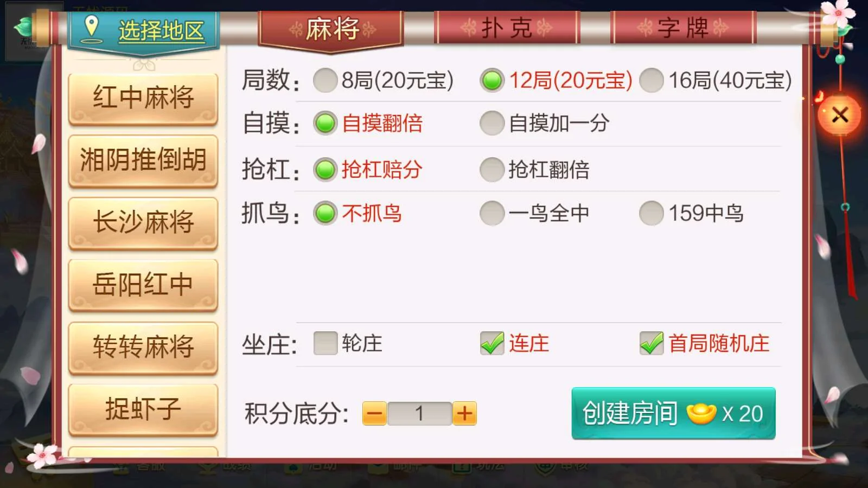Select 长沙麻将 from game list
Image resolution: width=868 pixels, height=488 pixels.
tap(143, 223)
